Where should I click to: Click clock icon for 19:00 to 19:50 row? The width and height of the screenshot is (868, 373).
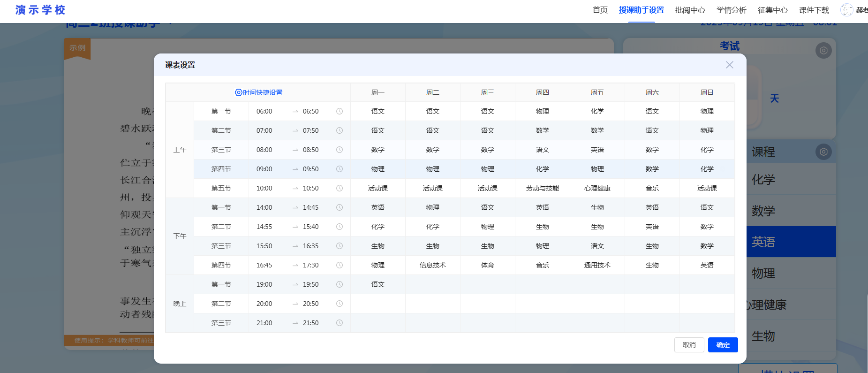pos(340,284)
